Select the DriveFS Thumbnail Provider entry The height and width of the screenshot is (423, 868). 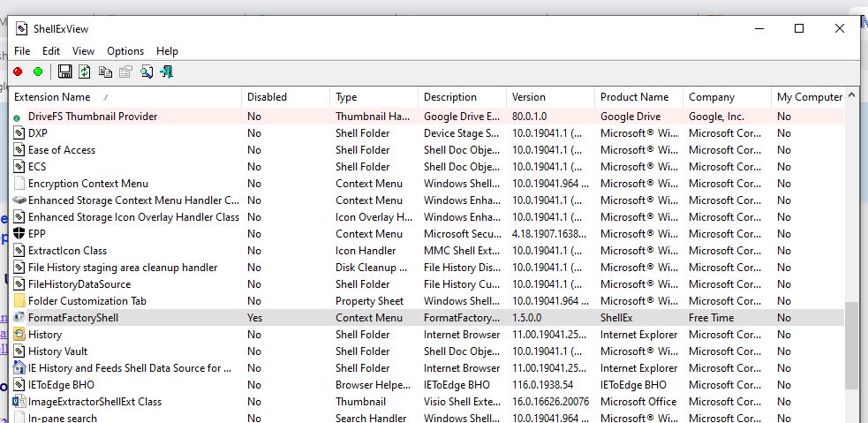click(93, 117)
